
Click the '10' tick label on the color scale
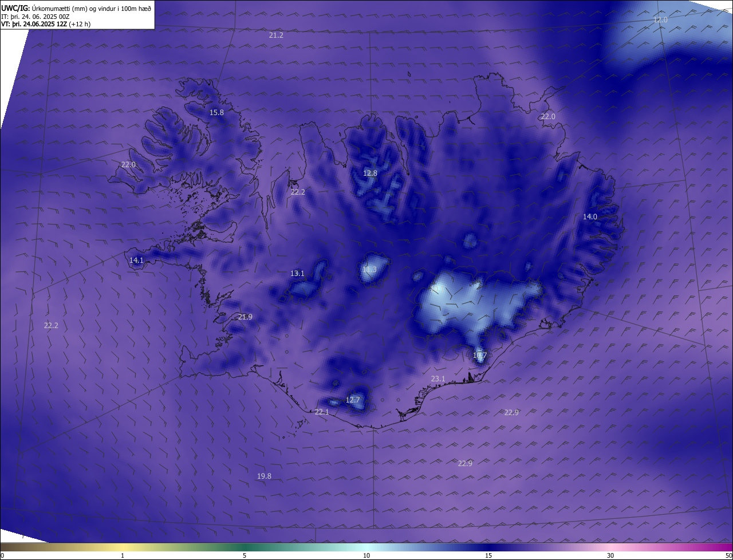(x=366, y=556)
